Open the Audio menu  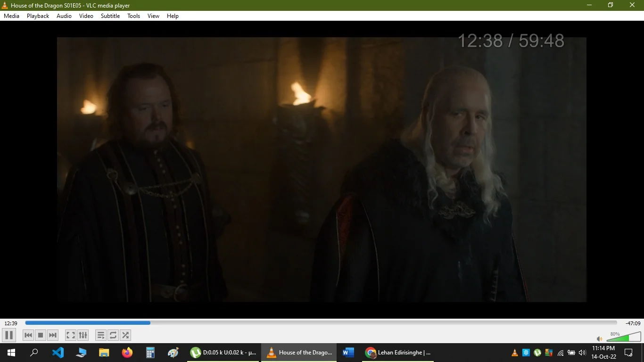tap(64, 16)
